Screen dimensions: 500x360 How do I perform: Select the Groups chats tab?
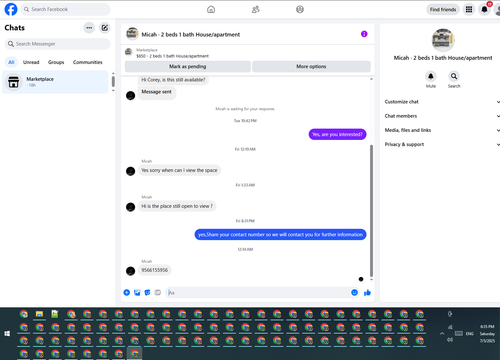point(56,62)
